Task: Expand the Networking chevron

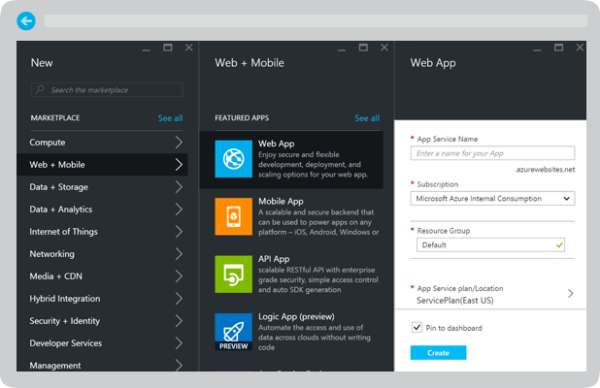Action: click(x=179, y=254)
